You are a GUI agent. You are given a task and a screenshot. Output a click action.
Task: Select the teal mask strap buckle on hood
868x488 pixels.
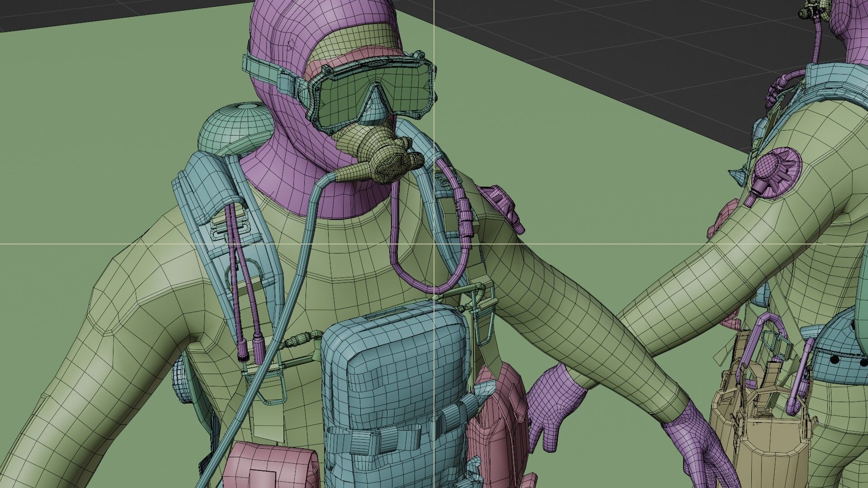point(287,84)
